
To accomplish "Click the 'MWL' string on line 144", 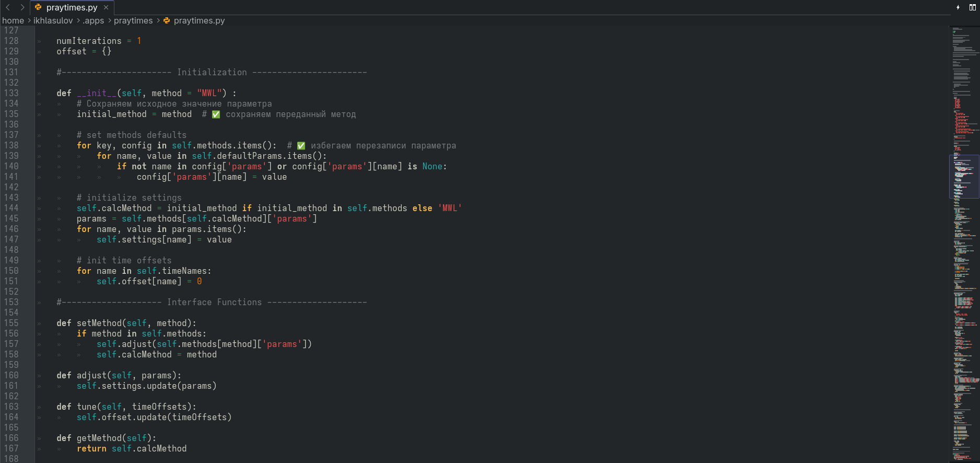I will [450, 208].
